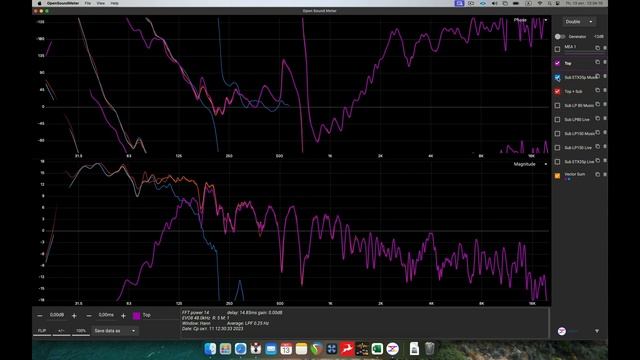Open Safari from the Dock
Viewport: 640px width, 360px height.
tap(240, 349)
